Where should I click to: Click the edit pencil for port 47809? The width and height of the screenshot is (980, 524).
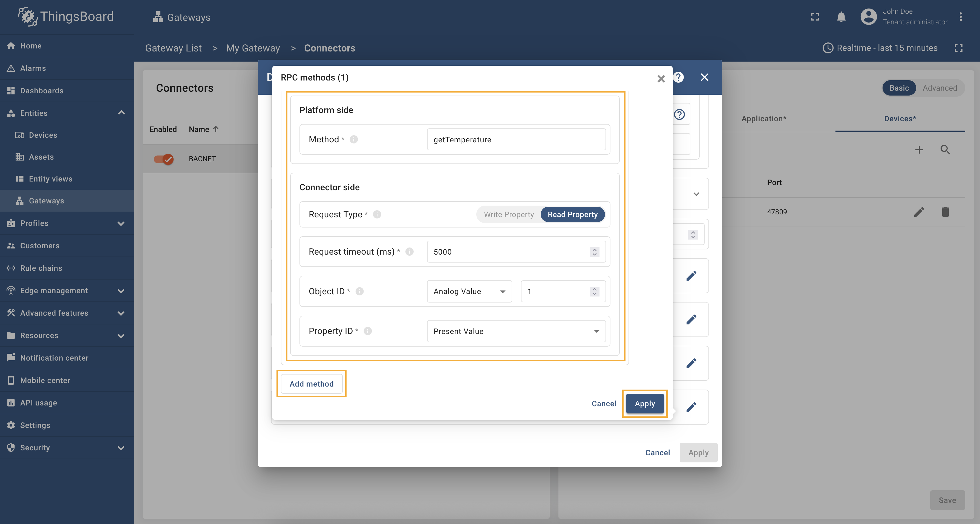(x=919, y=212)
